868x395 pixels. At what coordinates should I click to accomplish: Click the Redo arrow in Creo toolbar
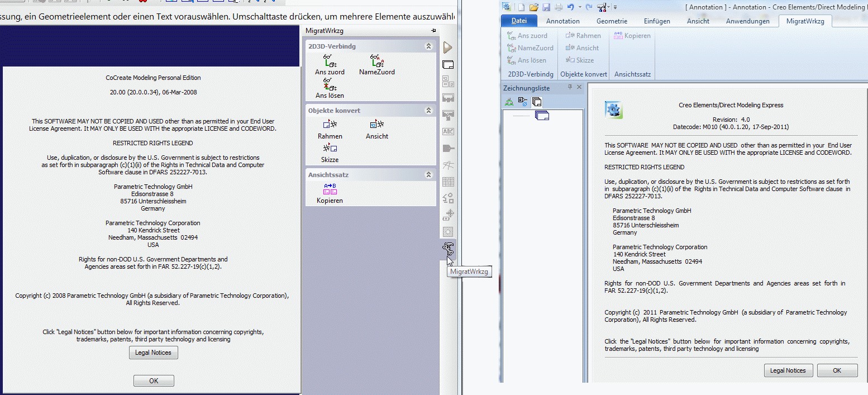point(589,7)
